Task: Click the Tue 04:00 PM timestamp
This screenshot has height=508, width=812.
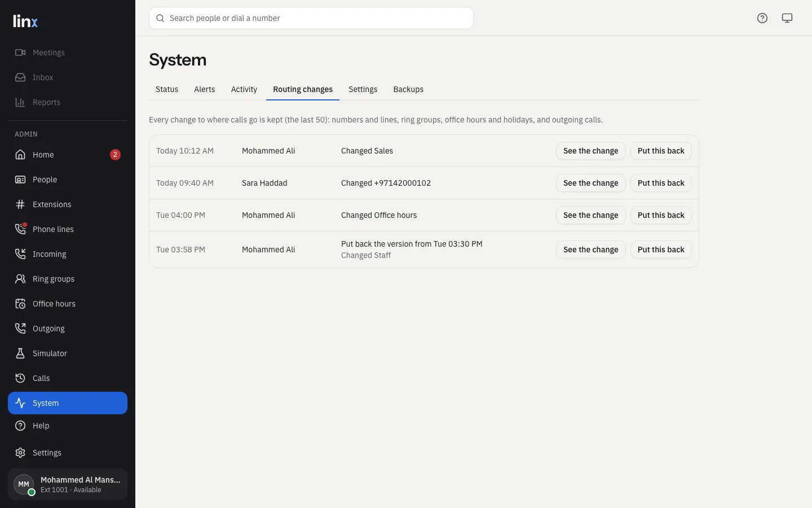Action: tap(180, 215)
